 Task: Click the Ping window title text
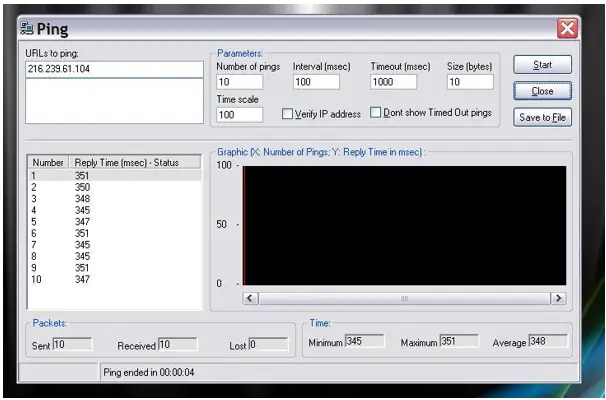point(53,29)
